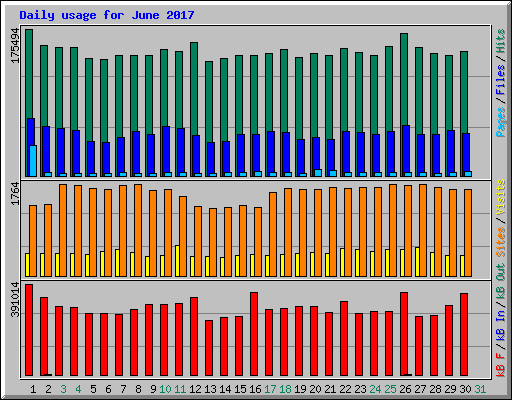512x400 pixels.
Task: Select the red kB bar for day 26
Action: point(404,334)
